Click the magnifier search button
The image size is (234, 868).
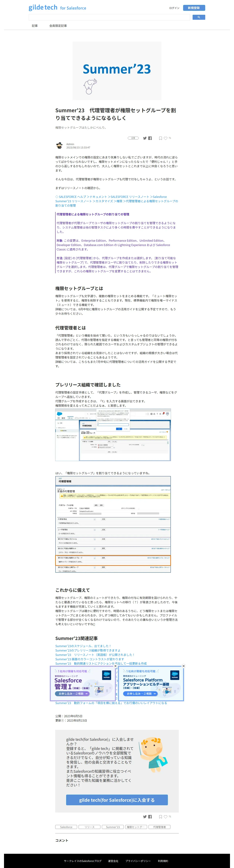[x=199, y=17]
